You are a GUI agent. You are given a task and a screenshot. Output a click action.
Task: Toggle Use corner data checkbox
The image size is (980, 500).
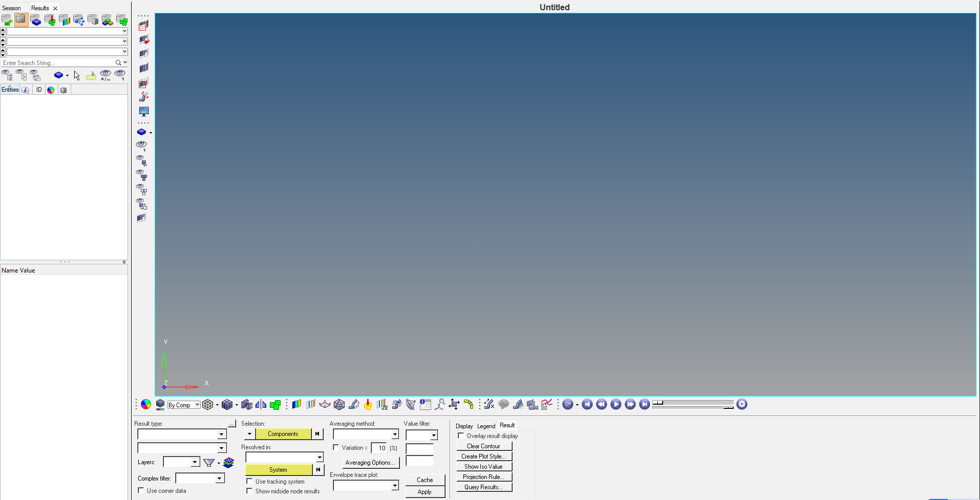141,491
